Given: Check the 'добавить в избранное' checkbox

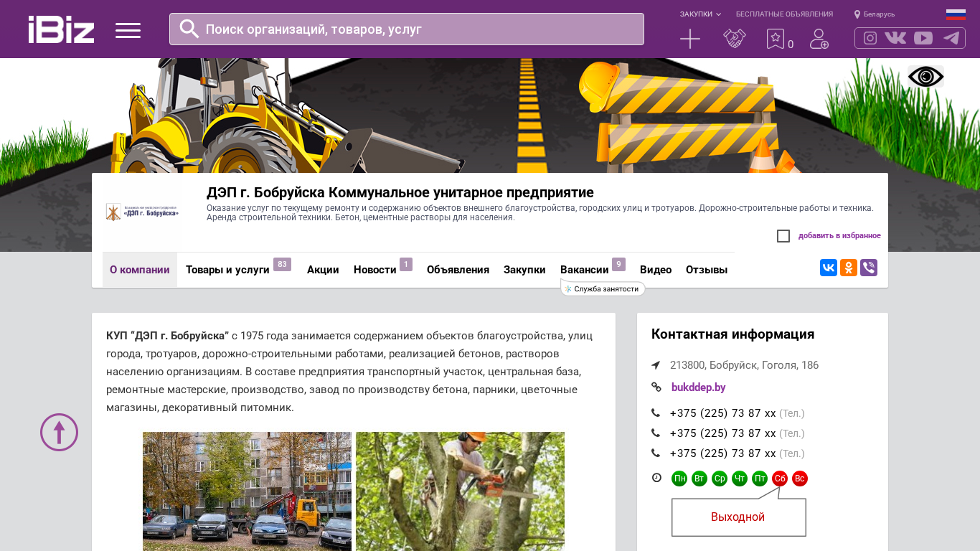Looking at the screenshot, I should click(783, 236).
